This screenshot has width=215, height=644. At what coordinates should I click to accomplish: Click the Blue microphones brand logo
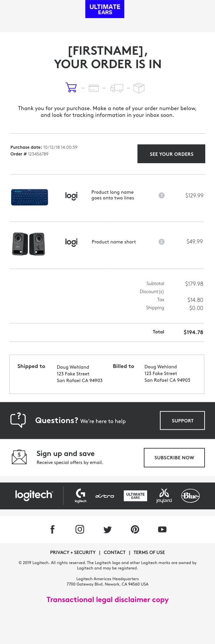(x=190, y=496)
